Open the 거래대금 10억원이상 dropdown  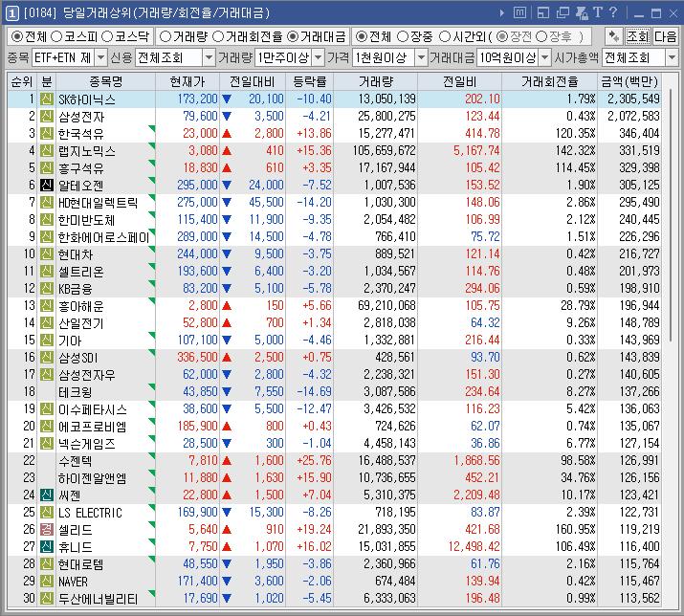pyautogui.click(x=545, y=57)
